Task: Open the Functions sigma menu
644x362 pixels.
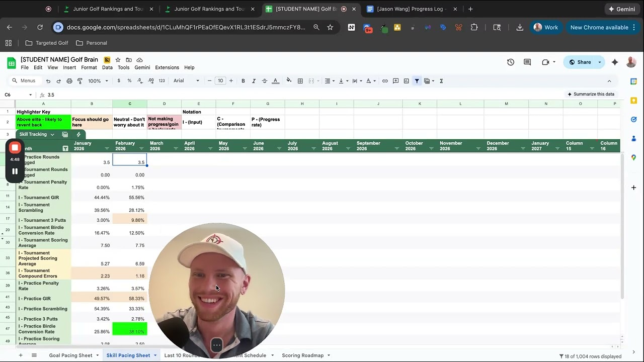Action: coord(441,81)
